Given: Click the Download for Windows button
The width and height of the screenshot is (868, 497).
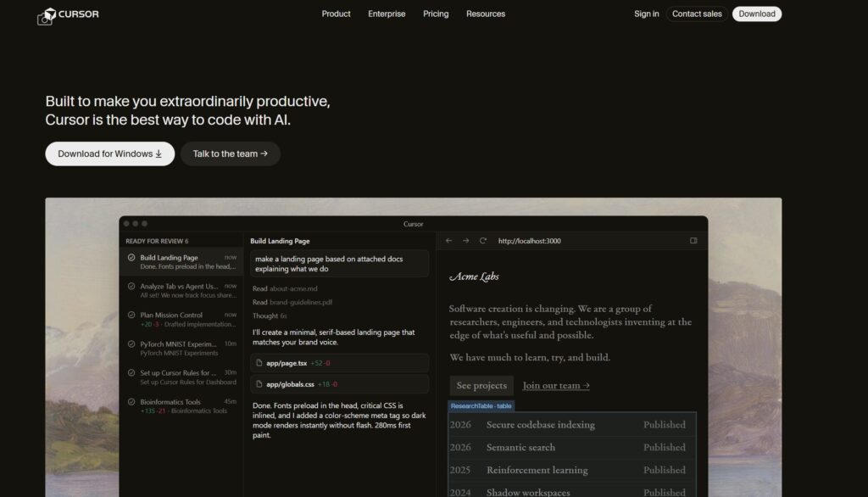Looking at the screenshot, I should click(x=110, y=154).
